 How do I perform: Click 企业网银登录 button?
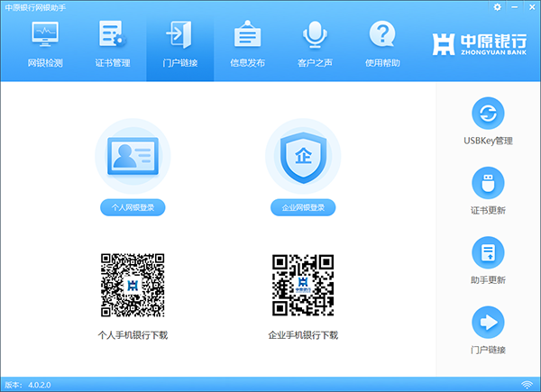point(303,207)
